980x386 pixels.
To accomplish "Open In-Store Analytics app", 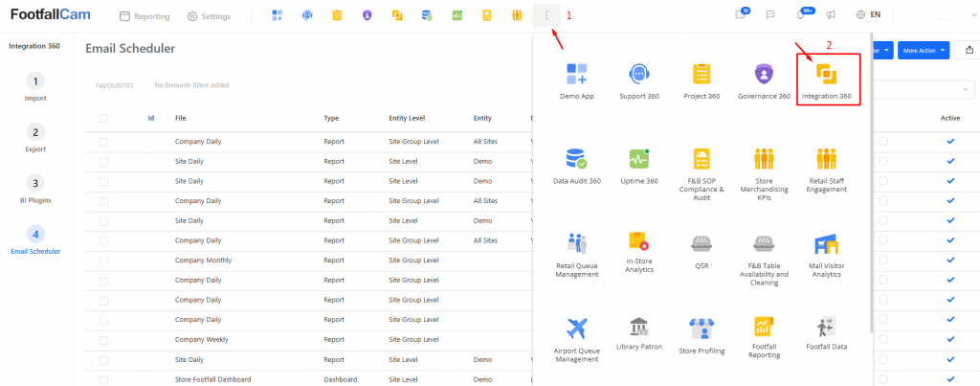I will (638, 252).
